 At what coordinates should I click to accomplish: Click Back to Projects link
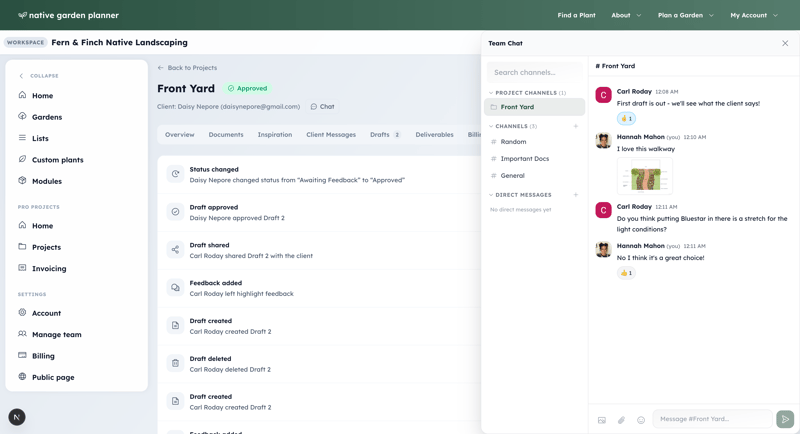pos(187,68)
